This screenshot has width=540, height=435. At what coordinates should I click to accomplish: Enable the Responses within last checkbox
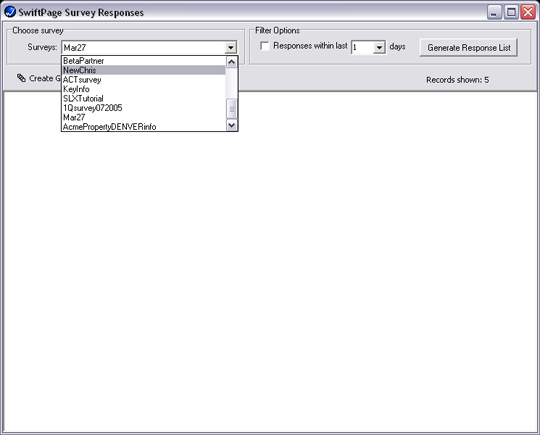pyautogui.click(x=265, y=46)
